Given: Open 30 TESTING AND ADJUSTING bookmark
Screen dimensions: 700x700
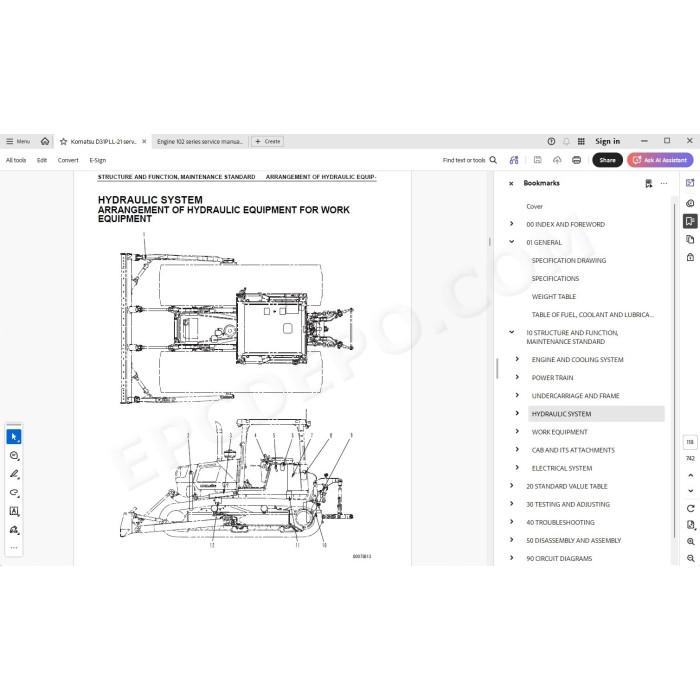Looking at the screenshot, I should (x=568, y=504).
